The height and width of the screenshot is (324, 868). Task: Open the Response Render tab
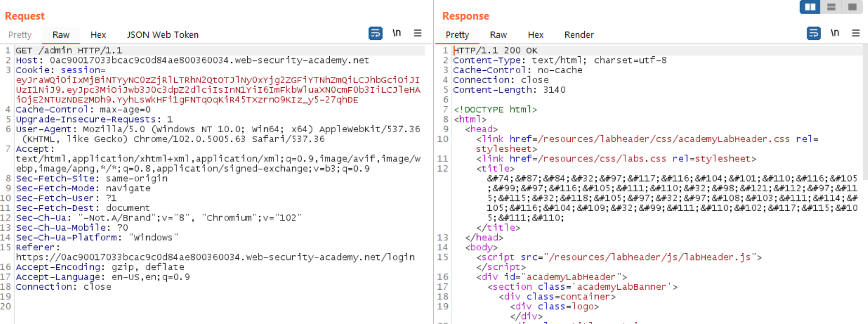[x=579, y=35]
